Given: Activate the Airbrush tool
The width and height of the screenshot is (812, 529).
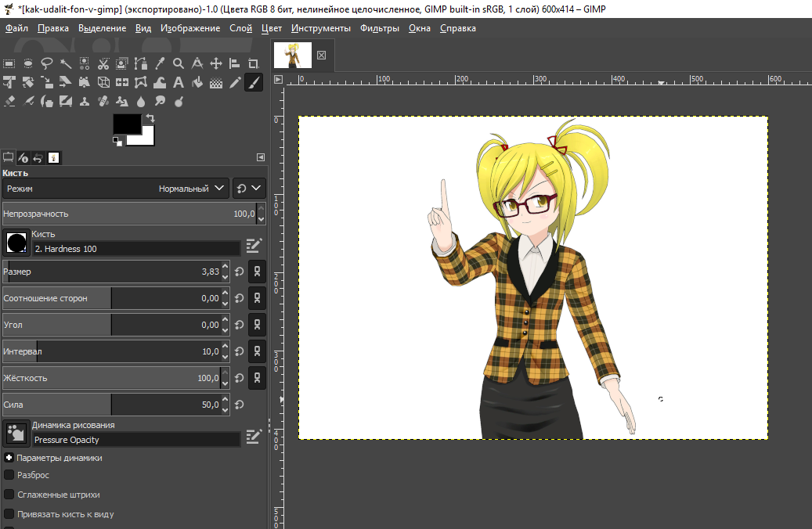Looking at the screenshot, I should click(28, 102).
